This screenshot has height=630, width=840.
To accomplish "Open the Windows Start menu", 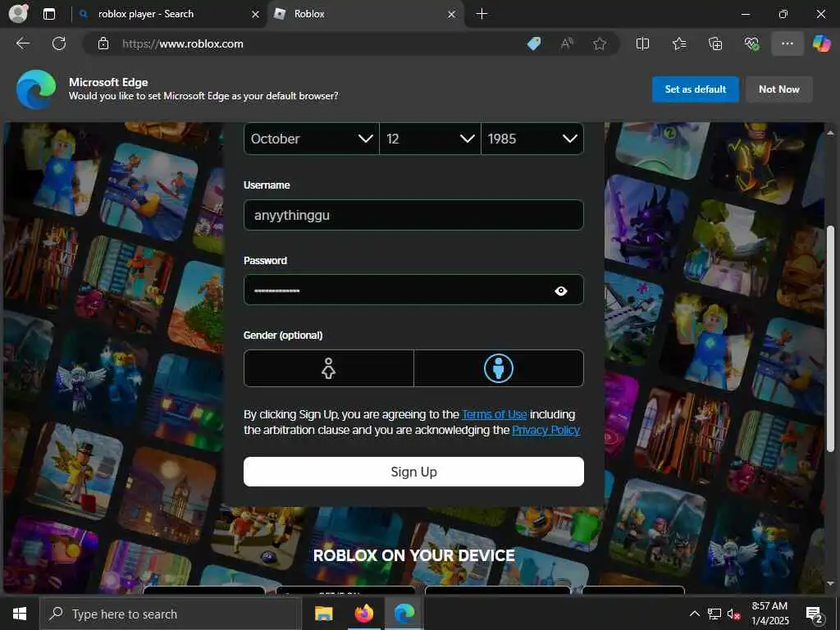I will point(20,614).
